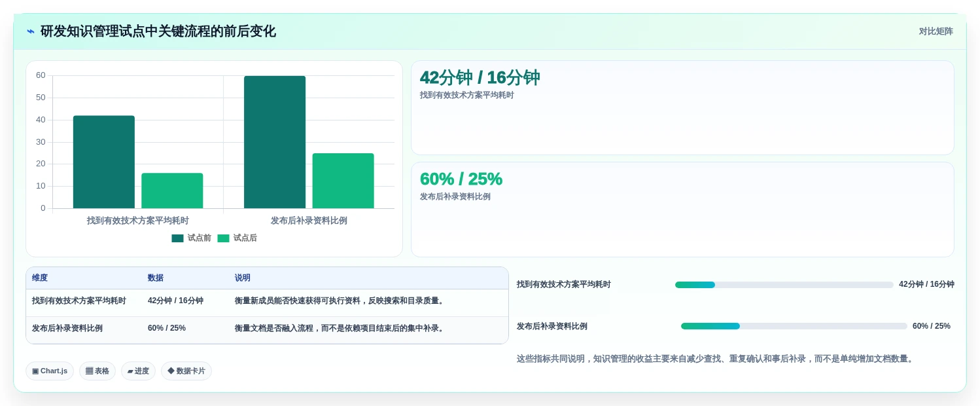
Task: Click the 维度 table column header
Action: pyautogui.click(x=40, y=278)
